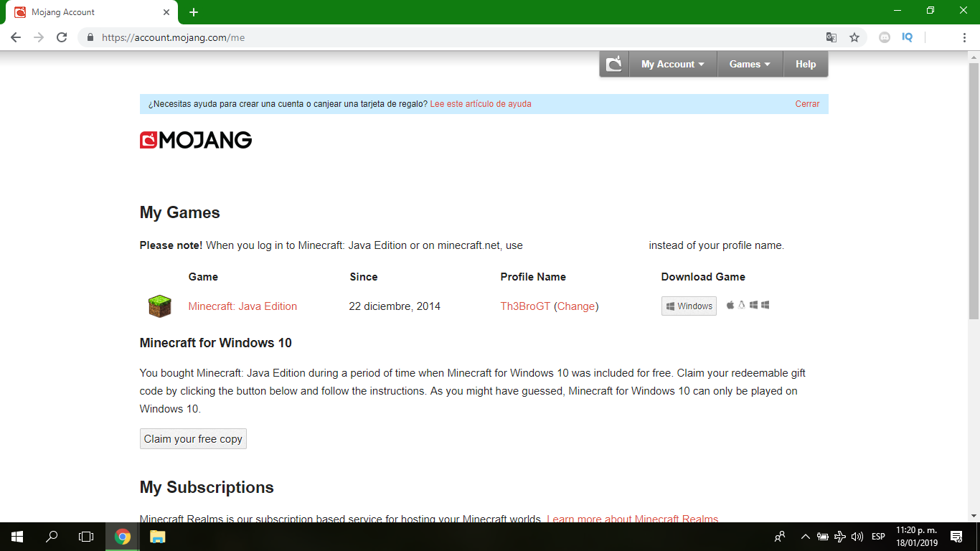
Task: Open the Minecraft: Java Edition link
Action: pos(242,306)
